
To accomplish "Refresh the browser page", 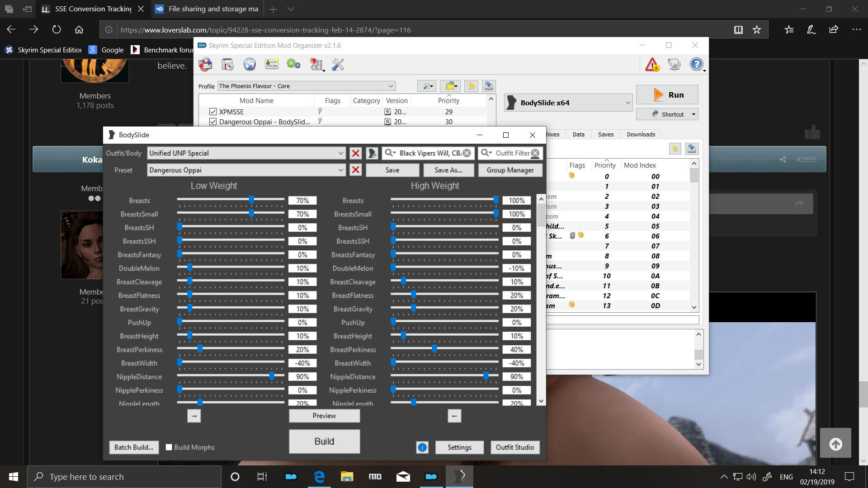I will coord(57,30).
